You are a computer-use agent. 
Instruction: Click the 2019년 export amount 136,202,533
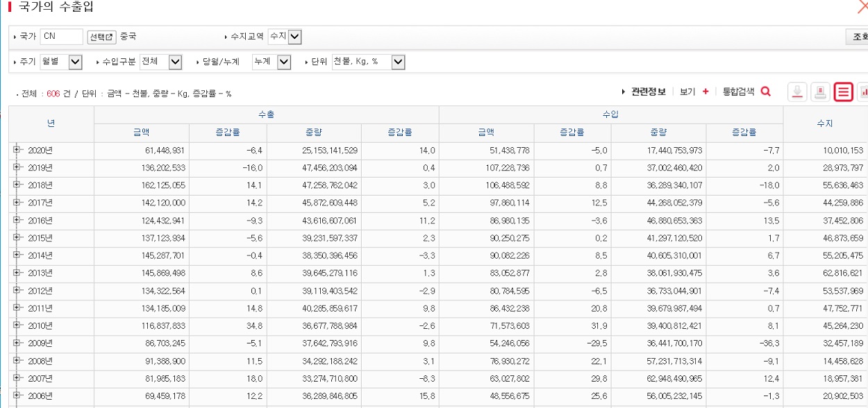coord(163,168)
